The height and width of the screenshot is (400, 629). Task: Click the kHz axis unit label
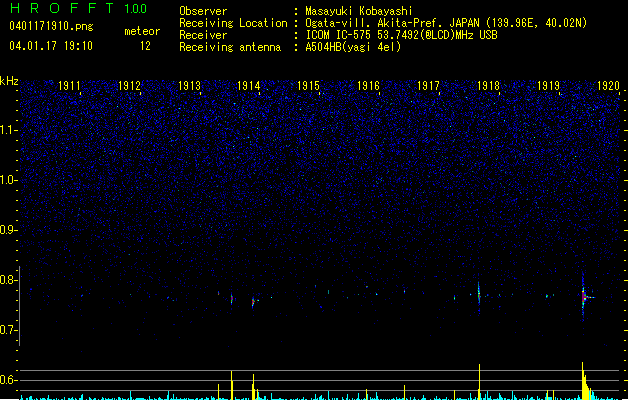click(x=9, y=81)
